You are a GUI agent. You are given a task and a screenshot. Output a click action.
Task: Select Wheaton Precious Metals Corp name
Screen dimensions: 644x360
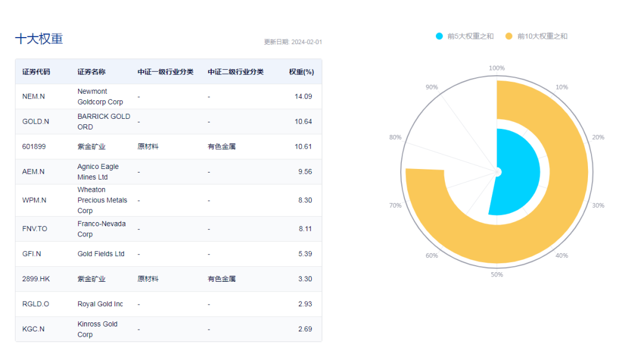point(103,200)
